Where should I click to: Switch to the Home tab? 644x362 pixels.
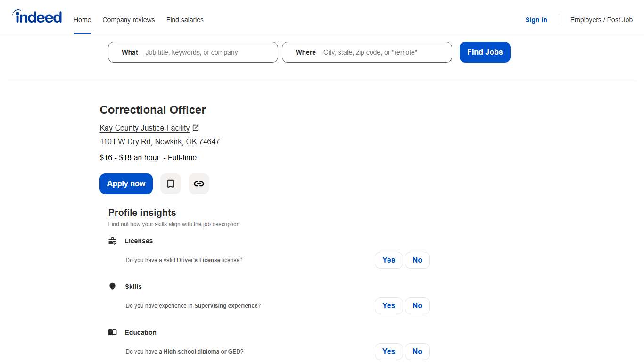pyautogui.click(x=82, y=20)
